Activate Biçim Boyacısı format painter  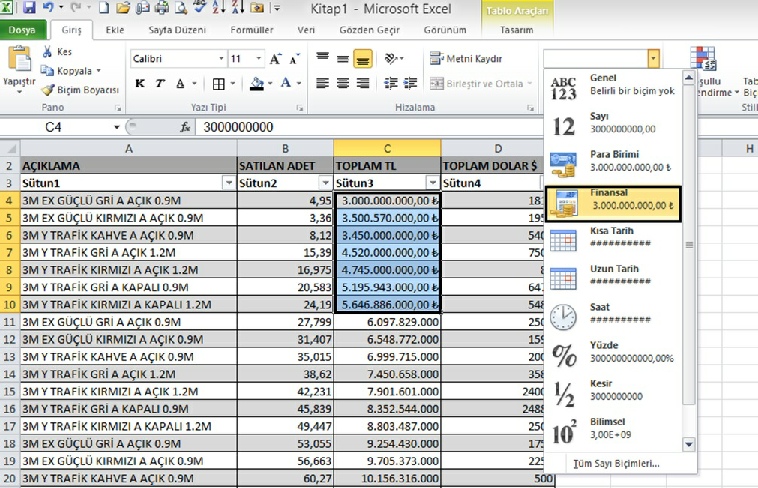click(x=80, y=90)
